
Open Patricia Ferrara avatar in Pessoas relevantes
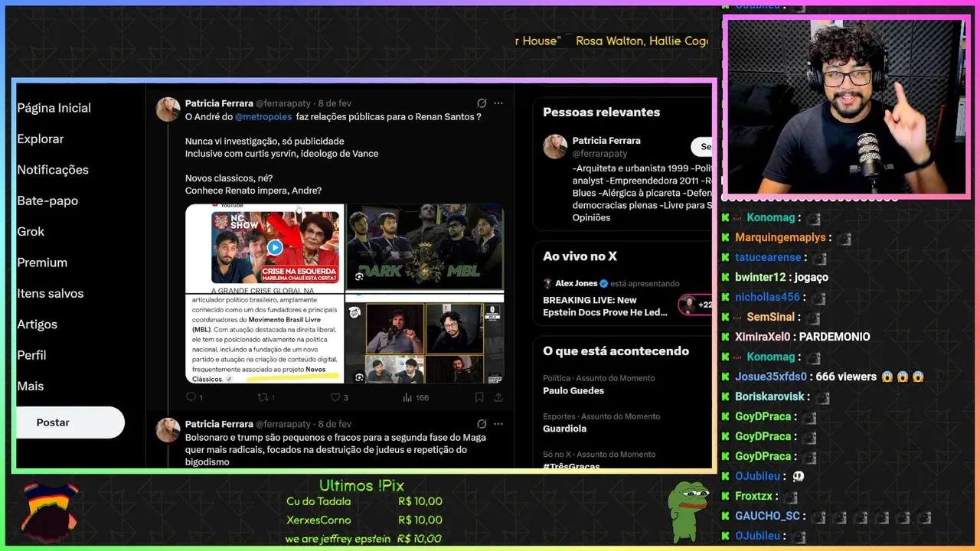[555, 146]
